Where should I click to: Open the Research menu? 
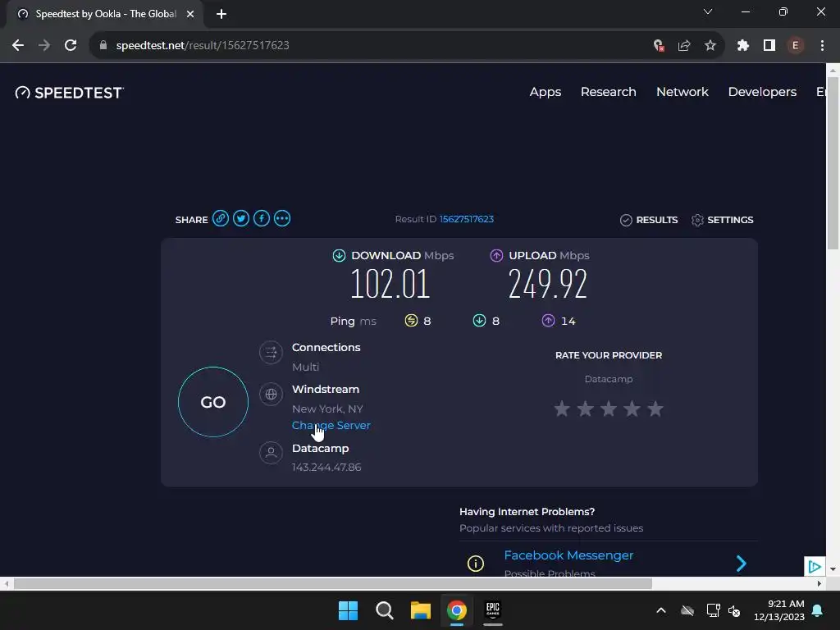(x=609, y=92)
